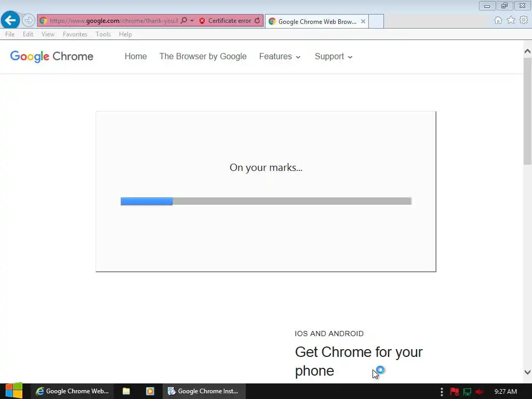Image resolution: width=532 pixels, height=399 pixels.
Task: Click the scrollbar down arrow
Action: [x=527, y=372]
